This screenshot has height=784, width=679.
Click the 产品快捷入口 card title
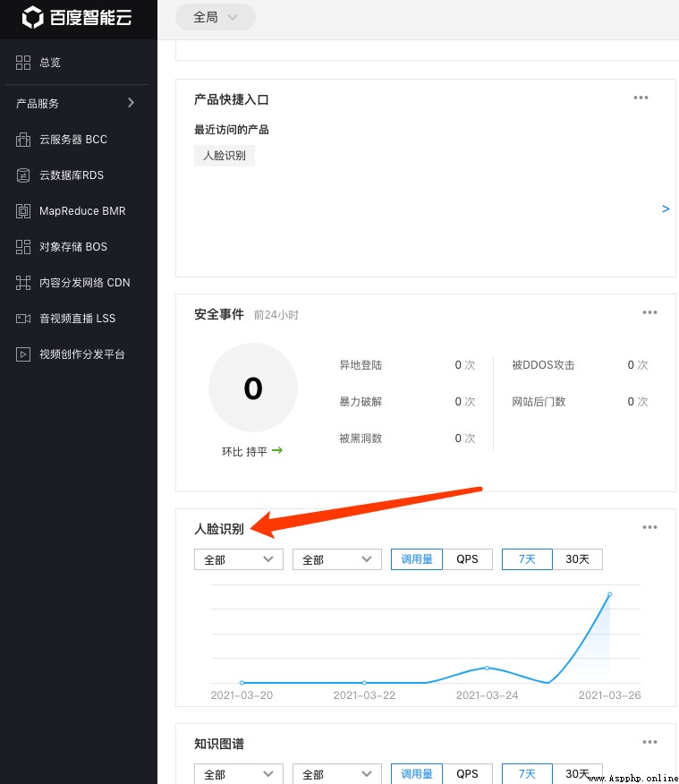(232, 99)
